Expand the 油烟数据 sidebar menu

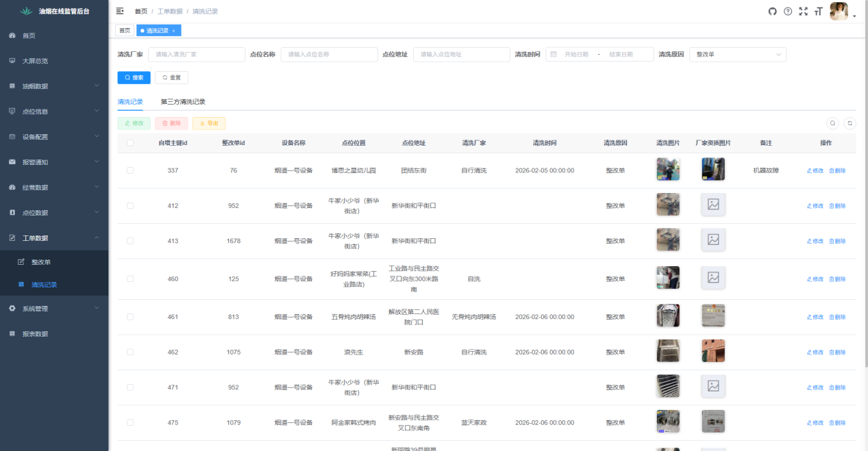point(54,86)
